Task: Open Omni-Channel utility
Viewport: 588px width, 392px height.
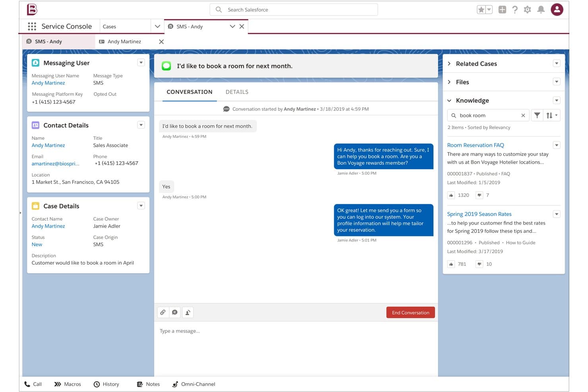Action: click(x=193, y=384)
